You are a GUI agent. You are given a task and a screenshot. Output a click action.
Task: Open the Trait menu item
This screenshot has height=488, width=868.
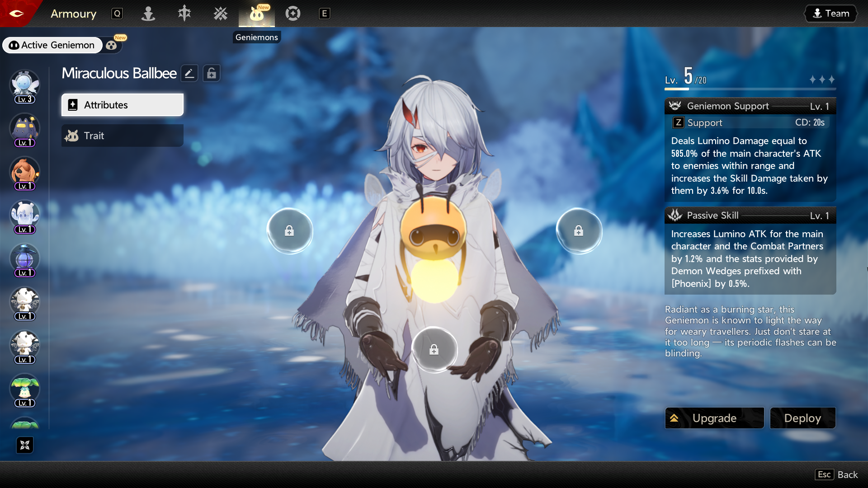tap(123, 136)
